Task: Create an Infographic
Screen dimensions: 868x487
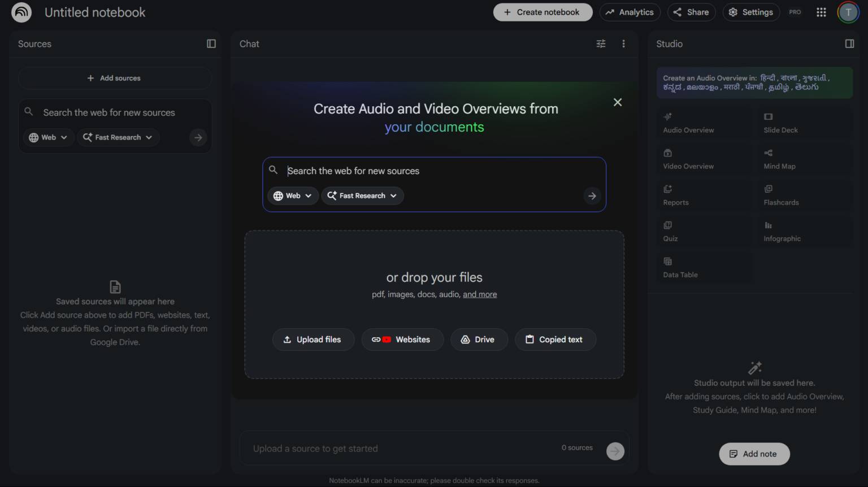Action: click(x=805, y=231)
